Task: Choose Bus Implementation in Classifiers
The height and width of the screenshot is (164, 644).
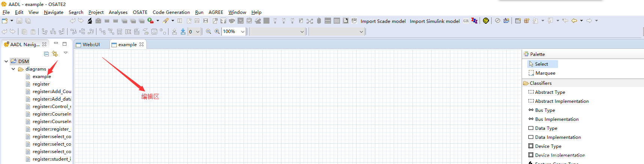Action: pyautogui.click(x=554, y=119)
